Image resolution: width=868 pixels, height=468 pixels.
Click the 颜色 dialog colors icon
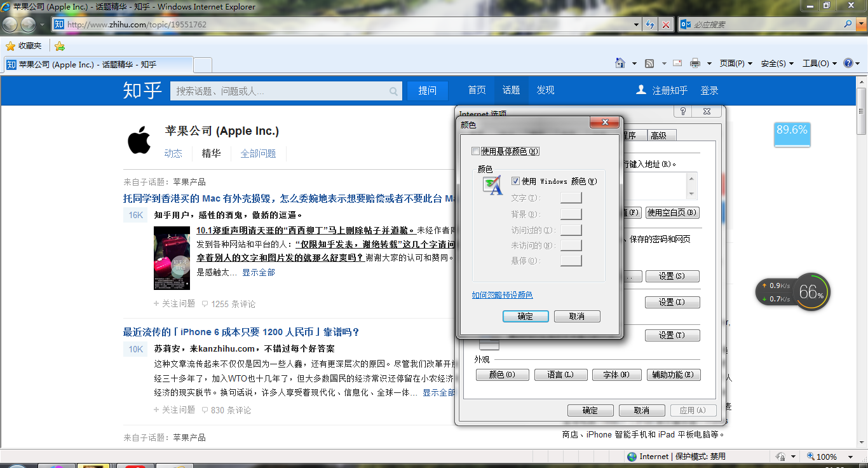point(492,185)
